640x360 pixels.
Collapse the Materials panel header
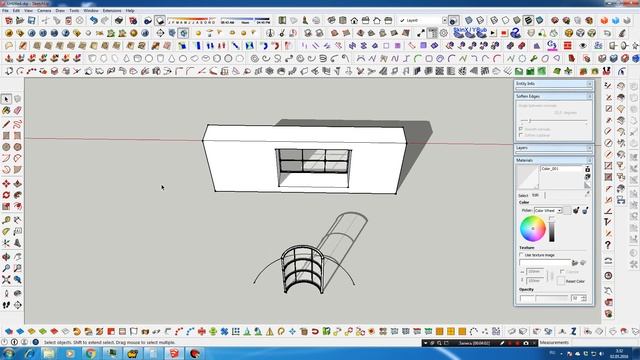pos(554,160)
